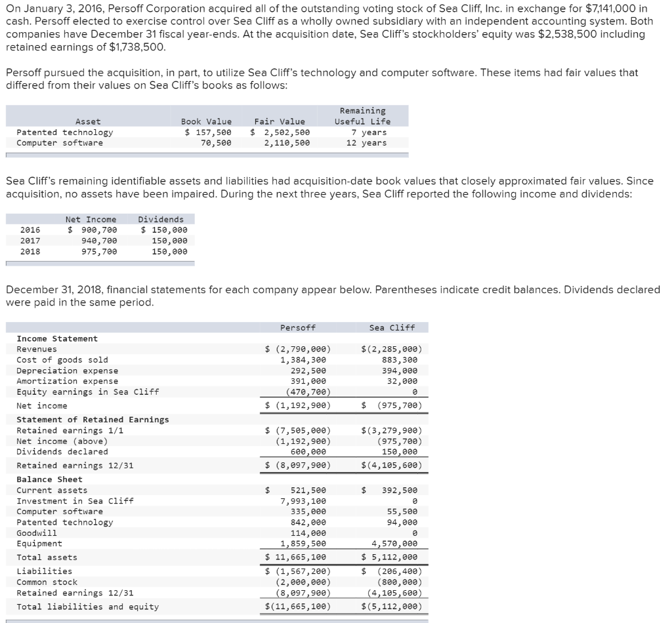Select Patented technology book value $ 157,500

[x=208, y=132]
